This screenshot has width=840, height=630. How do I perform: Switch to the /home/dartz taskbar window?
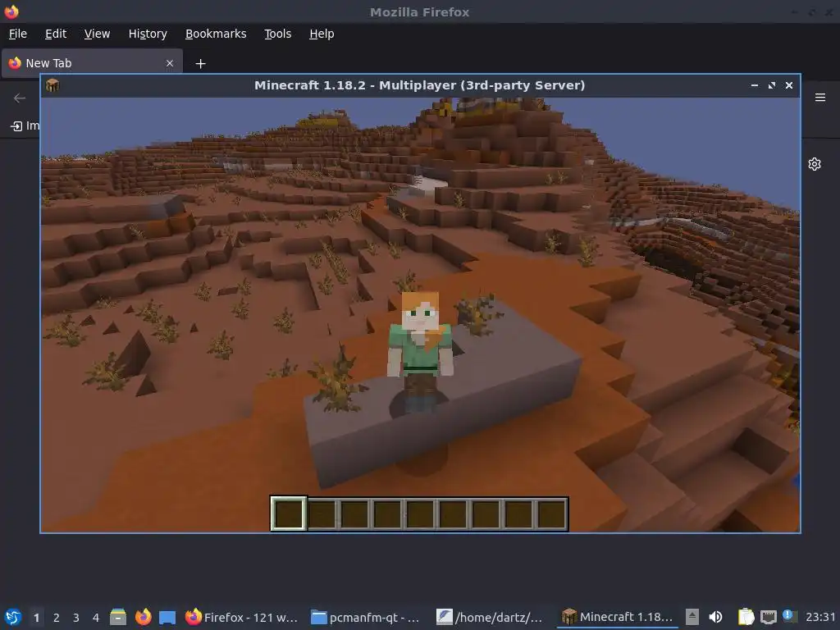click(491, 617)
